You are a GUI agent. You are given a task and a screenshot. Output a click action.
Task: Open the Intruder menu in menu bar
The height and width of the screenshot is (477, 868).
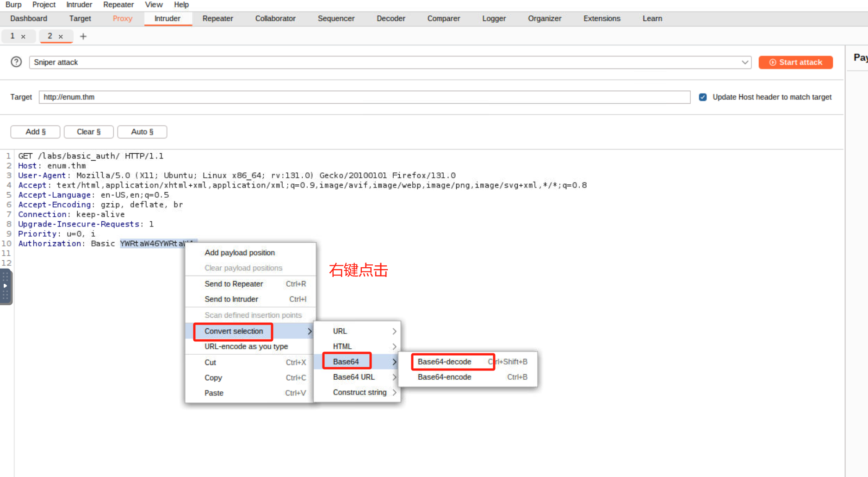pyautogui.click(x=79, y=5)
